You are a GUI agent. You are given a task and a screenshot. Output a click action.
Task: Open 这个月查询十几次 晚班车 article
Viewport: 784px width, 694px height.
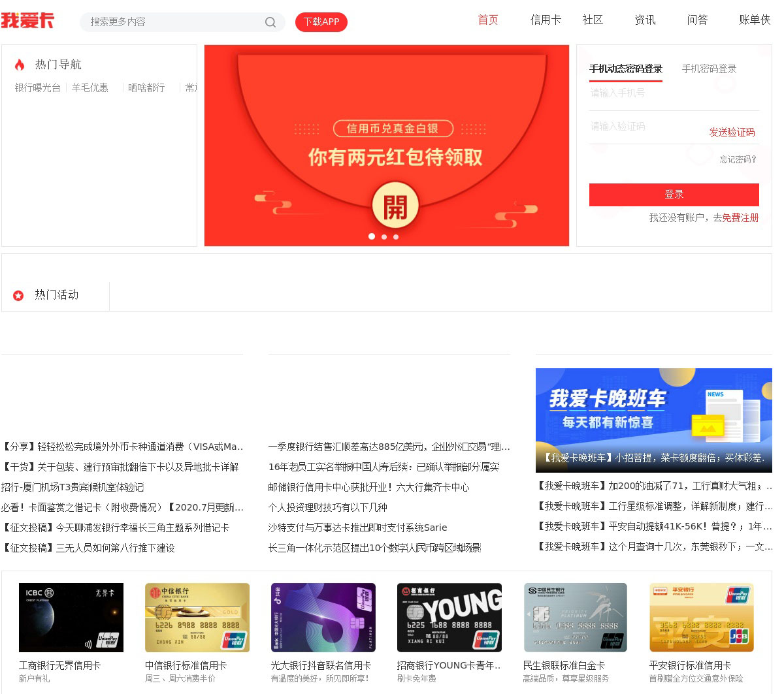[x=654, y=547]
